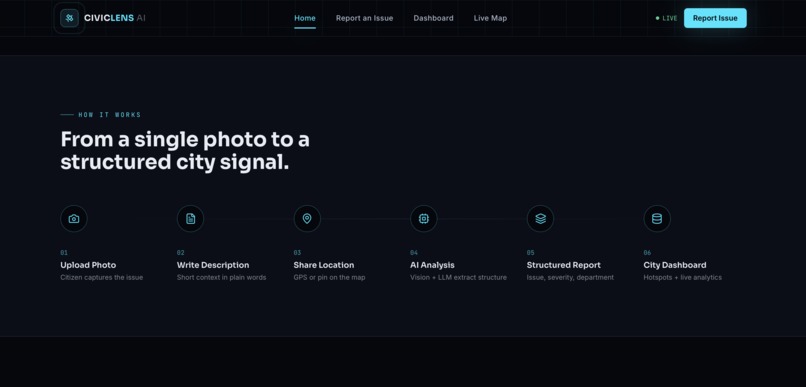This screenshot has width=806, height=387.
Task: Click 'Issue, severity, department' text
Action: click(x=570, y=278)
